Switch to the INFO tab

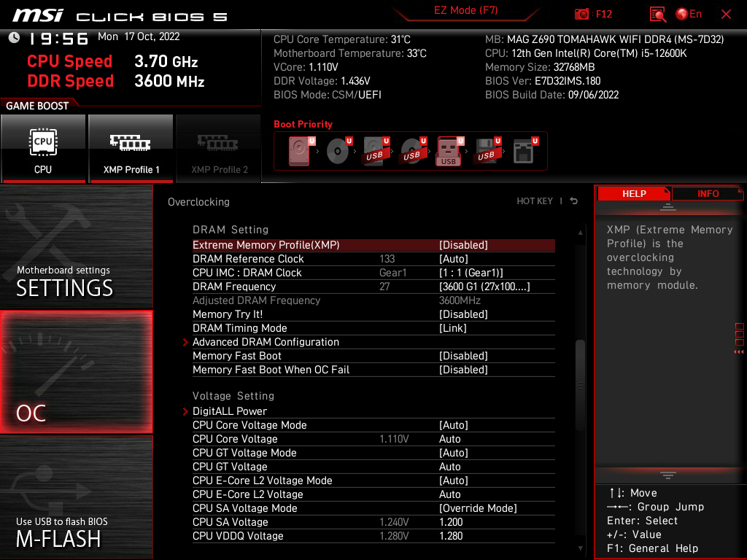pos(708,193)
